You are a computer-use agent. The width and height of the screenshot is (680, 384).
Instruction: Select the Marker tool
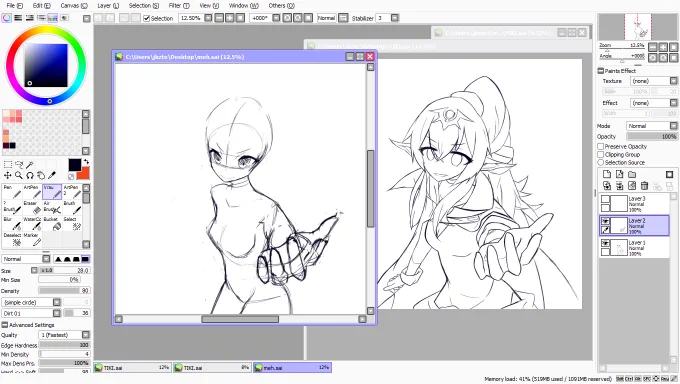[x=32, y=239]
